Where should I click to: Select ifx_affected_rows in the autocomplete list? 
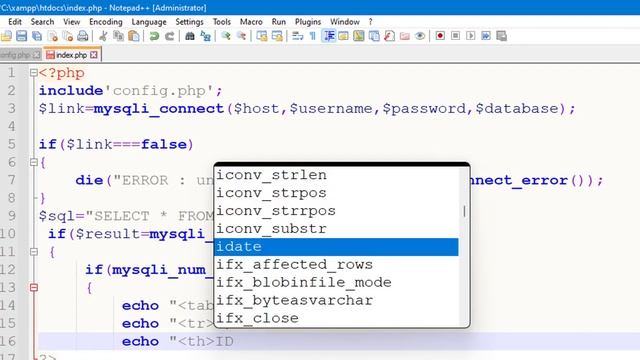(336, 265)
